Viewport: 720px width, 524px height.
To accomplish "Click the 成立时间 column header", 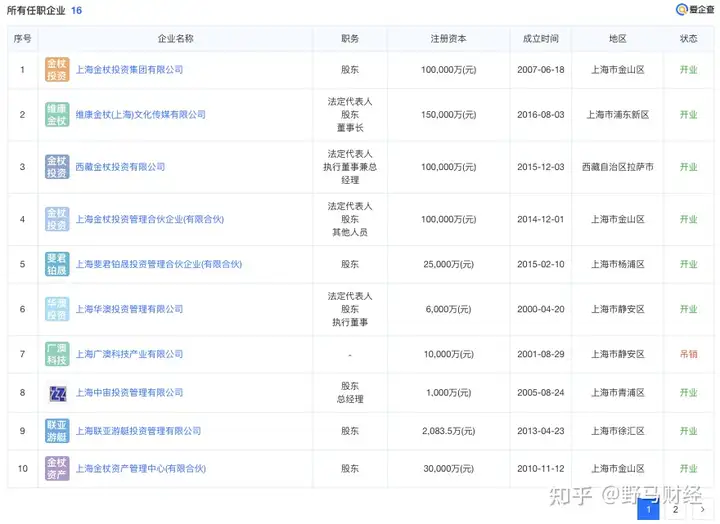I will (x=540, y=39).
